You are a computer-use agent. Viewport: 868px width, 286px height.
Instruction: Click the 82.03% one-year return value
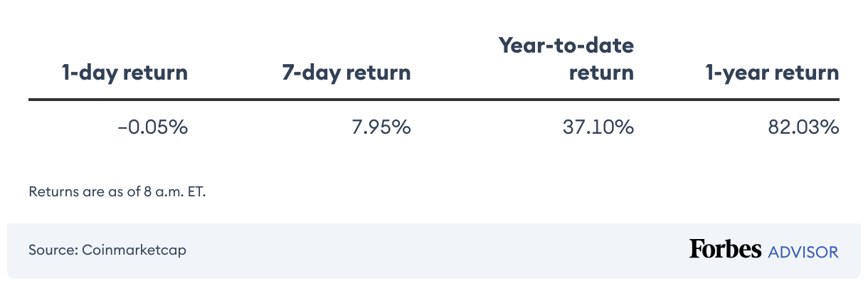(803, 128)
